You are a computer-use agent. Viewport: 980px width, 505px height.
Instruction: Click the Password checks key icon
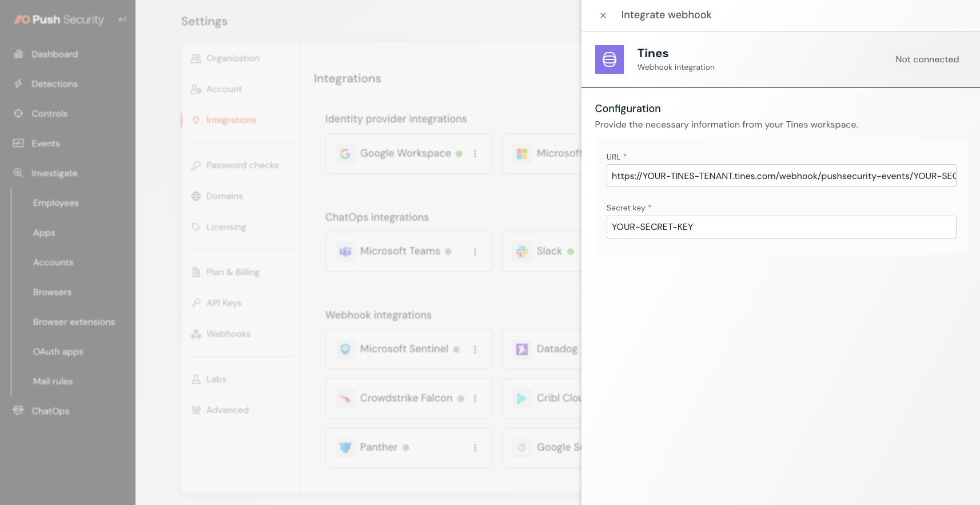[x=196, y=165]
